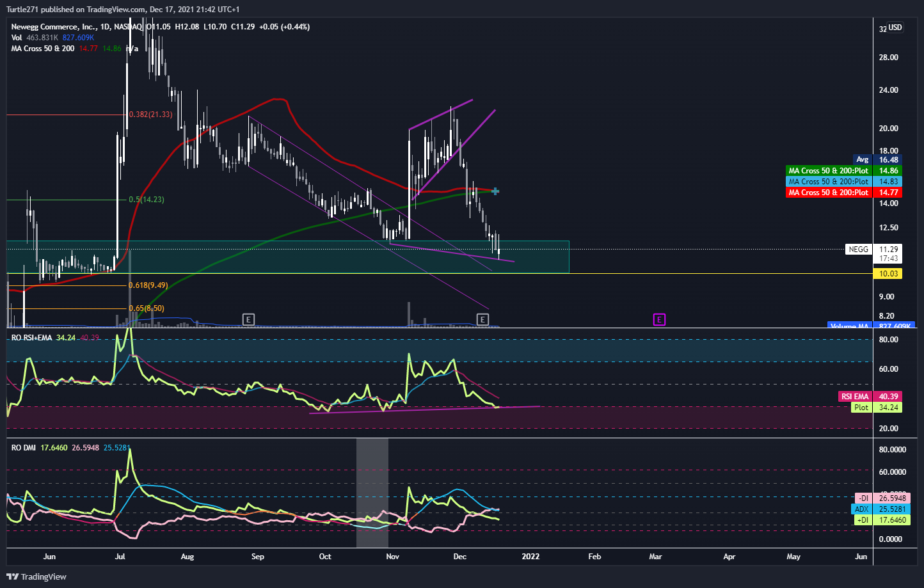
Task: Click the Dec label on the time axis
Action: [459, 557]
